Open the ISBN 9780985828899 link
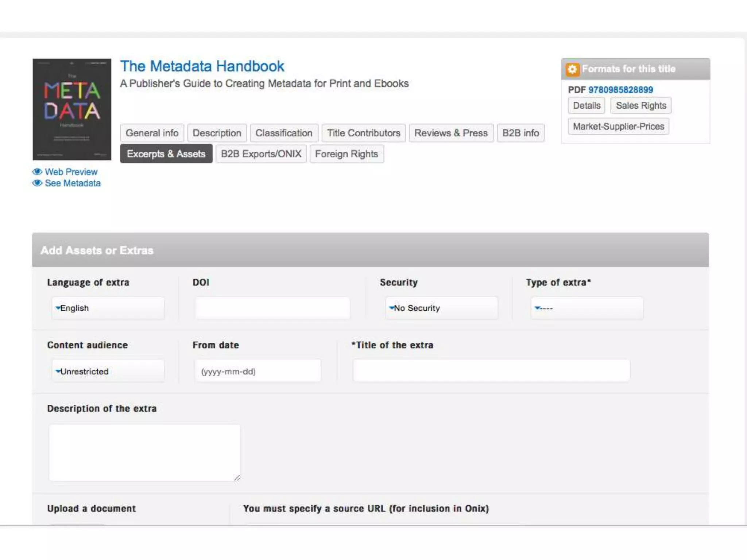The width and height of the screenshot is (747, 560). [x=620, y=90]
